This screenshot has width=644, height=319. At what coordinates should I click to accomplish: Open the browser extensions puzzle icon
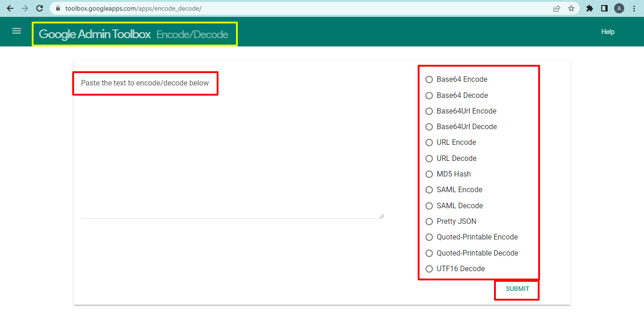click(590, 8)
